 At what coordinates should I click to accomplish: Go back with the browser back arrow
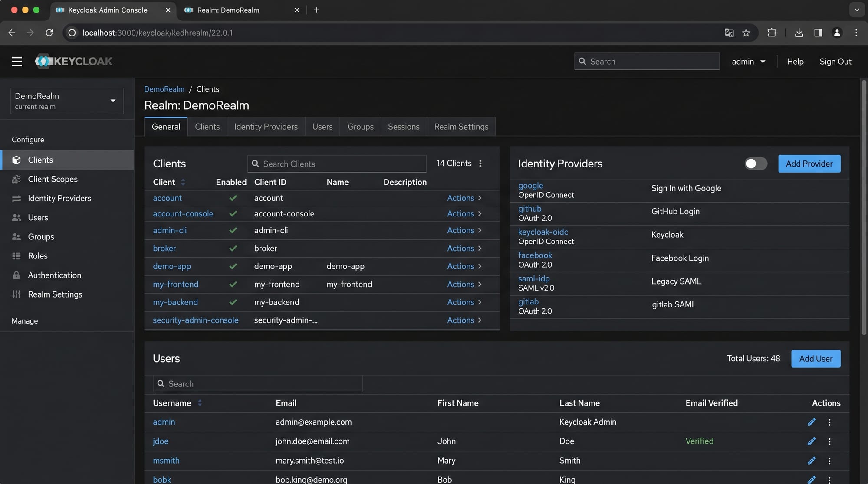[12, 33]
